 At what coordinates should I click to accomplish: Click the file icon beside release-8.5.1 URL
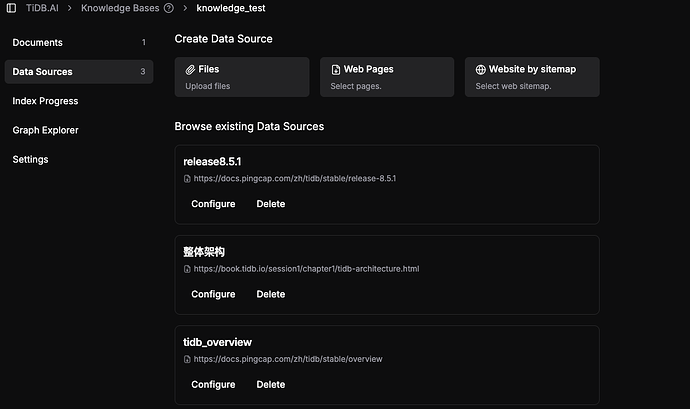pyautogui.click(x=187, y=179)
